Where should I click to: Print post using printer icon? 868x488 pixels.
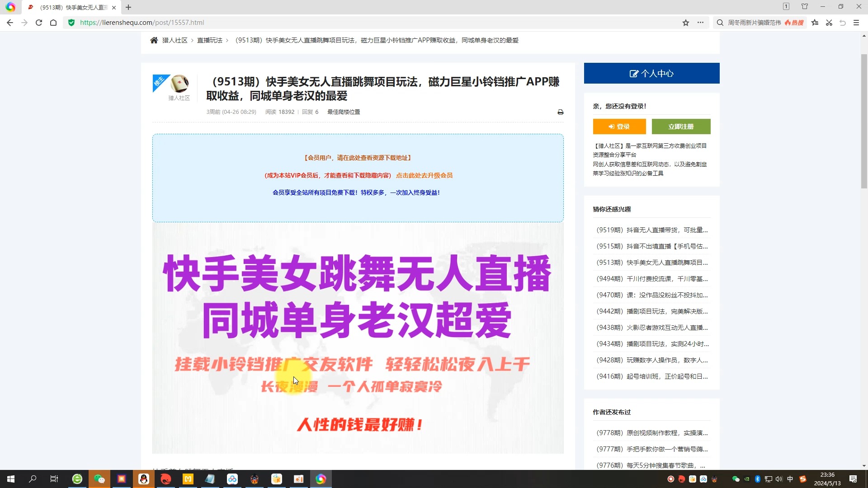561,112
